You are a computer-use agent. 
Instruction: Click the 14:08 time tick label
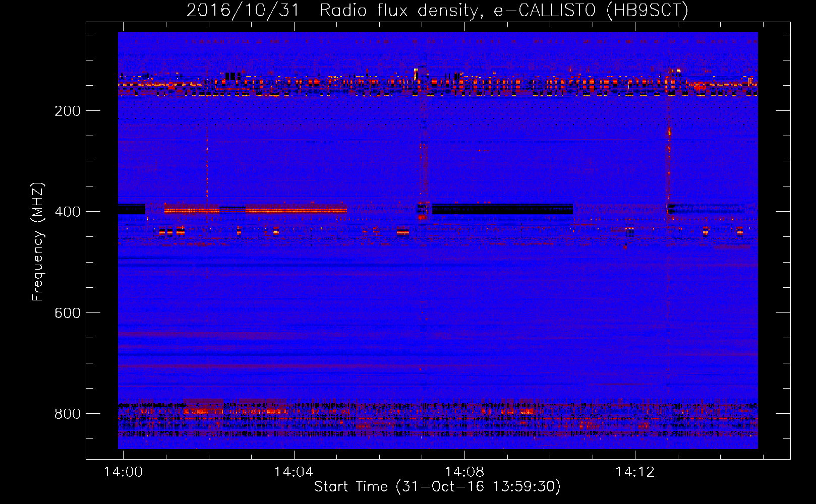(464, 472)
